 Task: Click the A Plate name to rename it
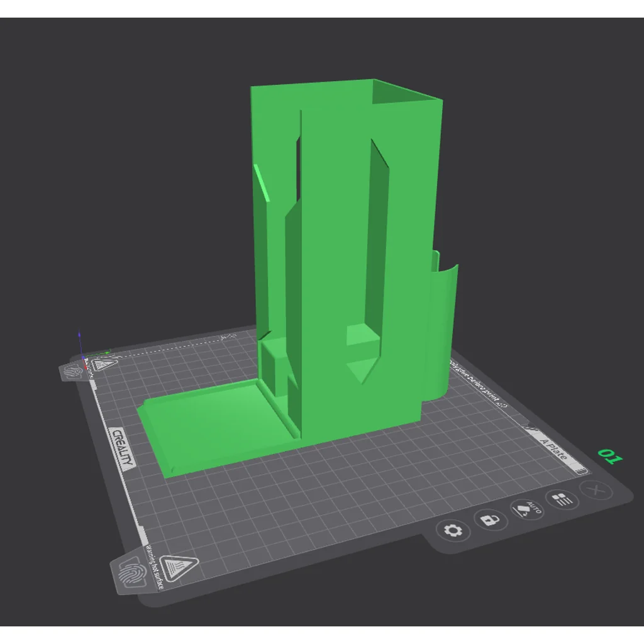[554, 448]
